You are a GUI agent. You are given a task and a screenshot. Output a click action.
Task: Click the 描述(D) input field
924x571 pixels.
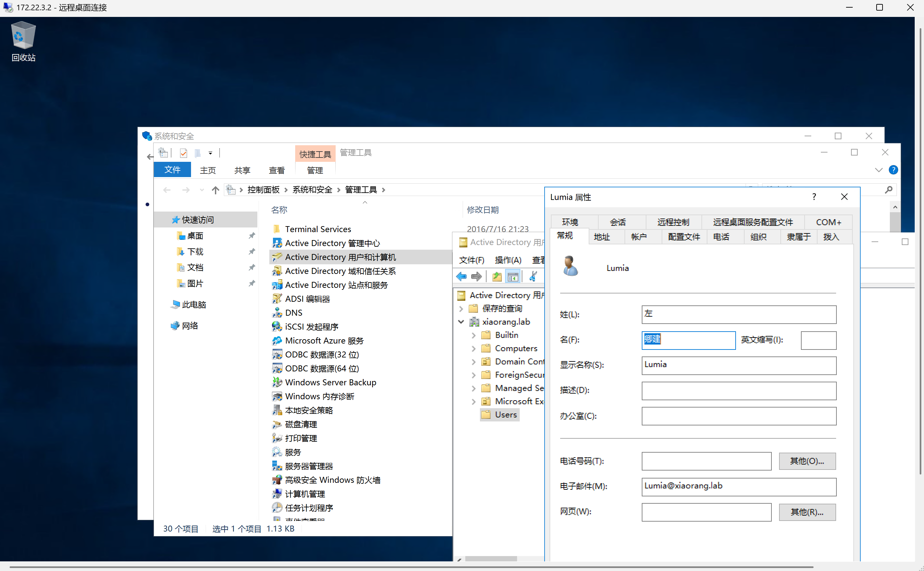point(739,391)
